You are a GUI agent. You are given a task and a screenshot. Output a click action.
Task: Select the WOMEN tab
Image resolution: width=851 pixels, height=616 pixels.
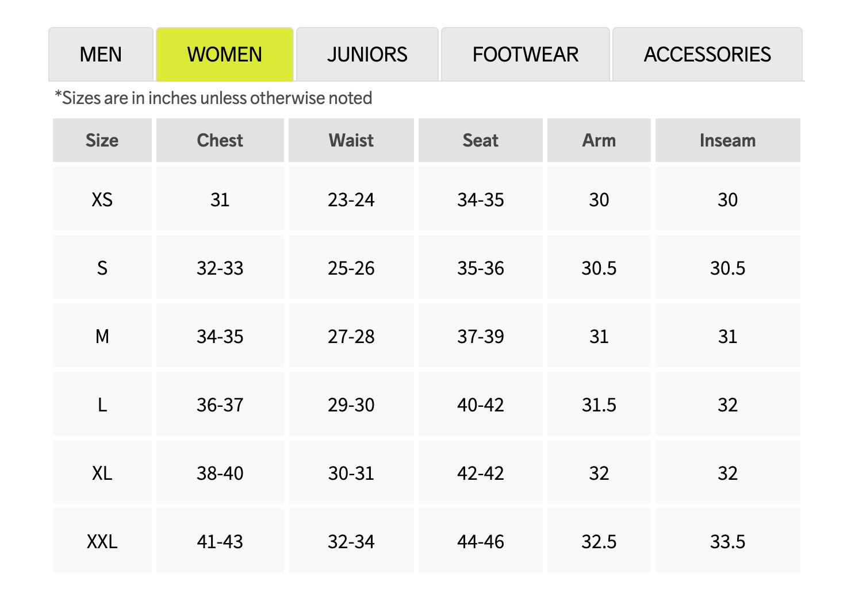click(224, 55)
